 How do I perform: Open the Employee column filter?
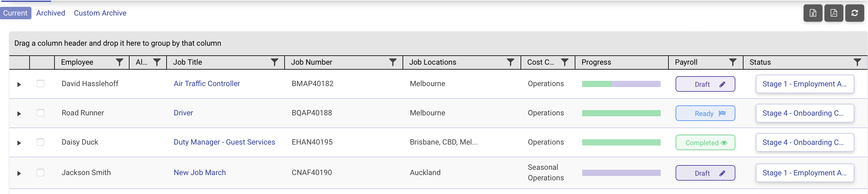(119, 62)
